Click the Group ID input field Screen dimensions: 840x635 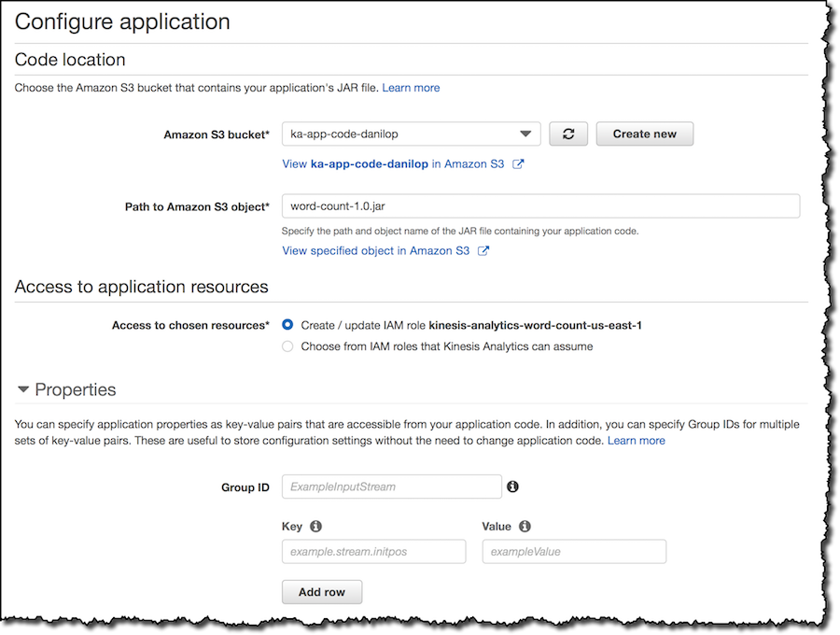[x=392, y=487]
